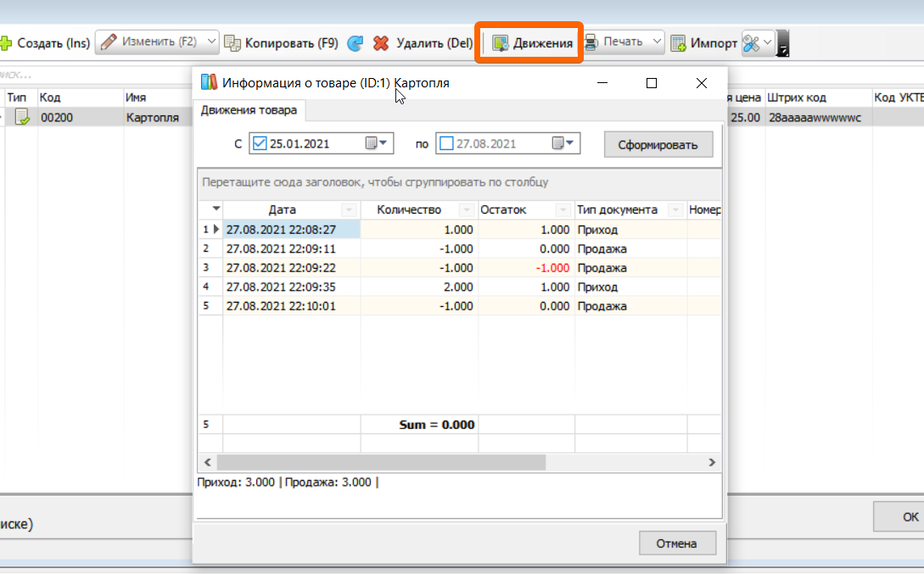Click the Печать printer button
The width and height of the screenshot is (924, 574).
(615, 42)
